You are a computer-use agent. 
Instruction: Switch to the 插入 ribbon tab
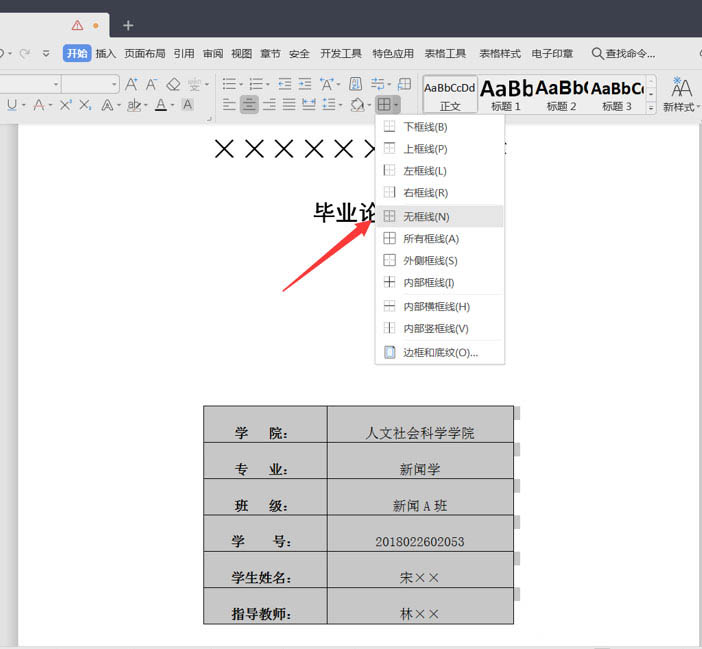pyautogui.click(x=106, y=54)
